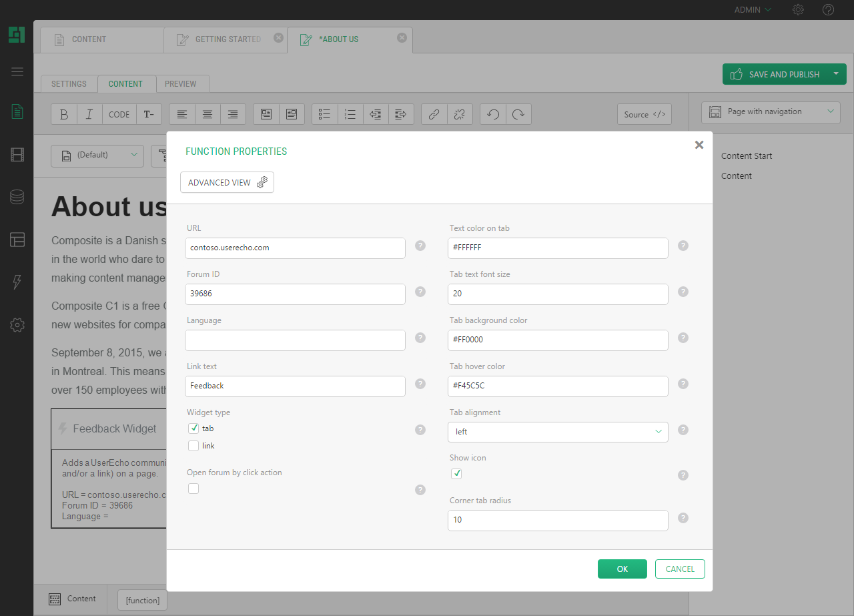This screenshot has height=616, width=854.
Task: Expand the Tab alignment dropdown
Action: tap(558, 432)
